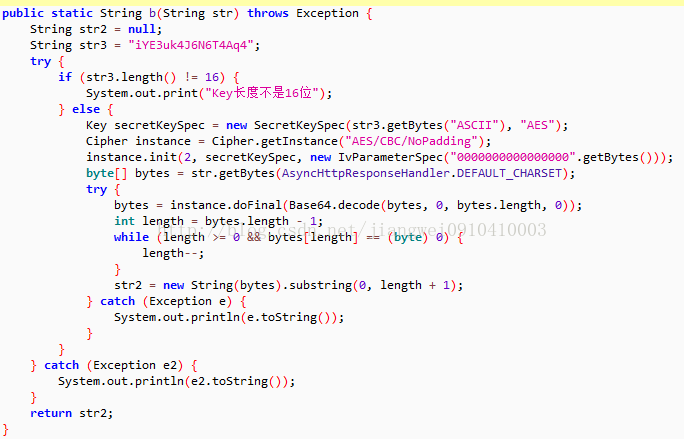This screenshot has height=439, width=684.
Task: Click the "throws Exception" clause
Action: coord(303,14)
